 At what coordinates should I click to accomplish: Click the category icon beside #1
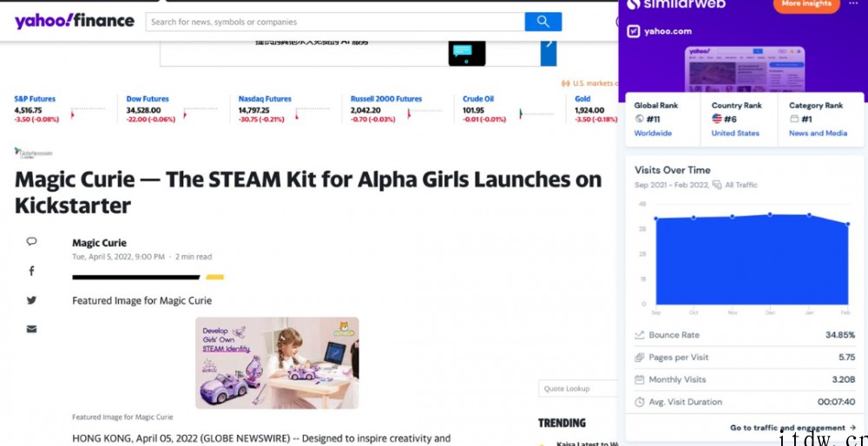click(x=794, y=118)
